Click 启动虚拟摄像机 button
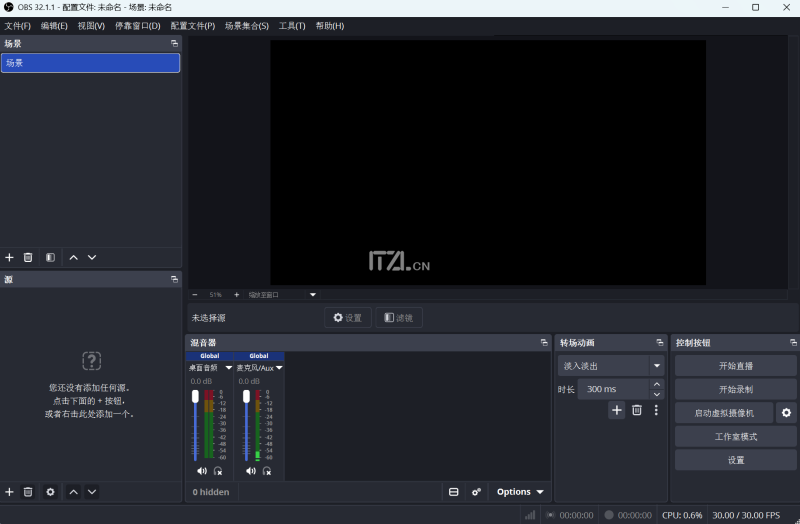800x524 pixels. pos(724,413)
